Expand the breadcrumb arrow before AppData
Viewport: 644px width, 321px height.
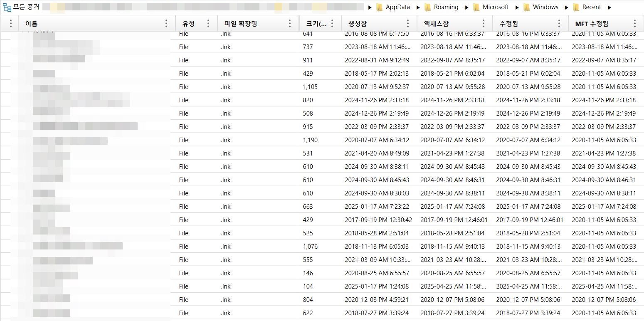[370, 7]
